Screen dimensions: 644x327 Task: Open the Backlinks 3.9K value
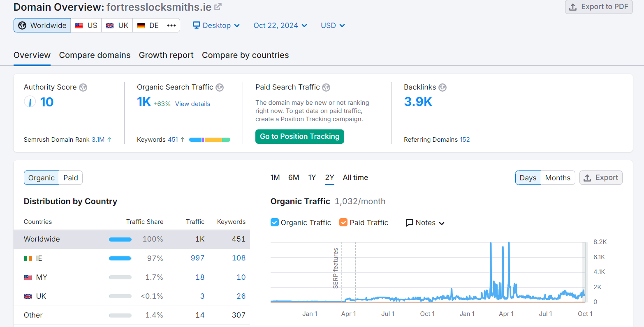coord(418,101)
